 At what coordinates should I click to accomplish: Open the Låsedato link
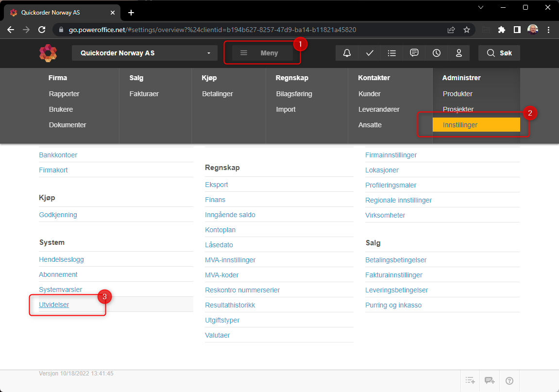pos(219,245)
